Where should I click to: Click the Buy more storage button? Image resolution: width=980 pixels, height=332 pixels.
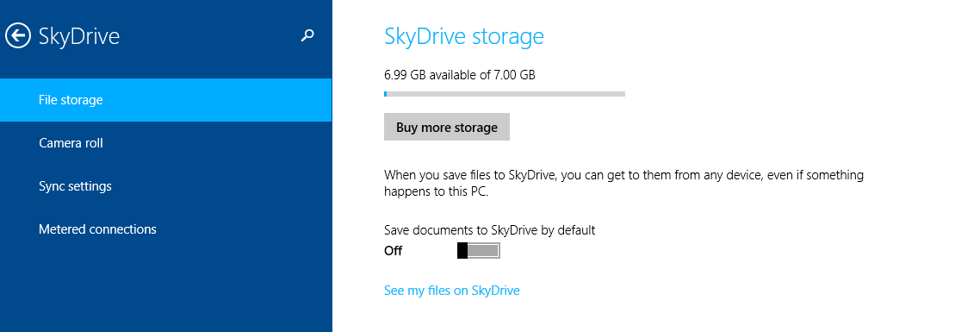(447, 127)
